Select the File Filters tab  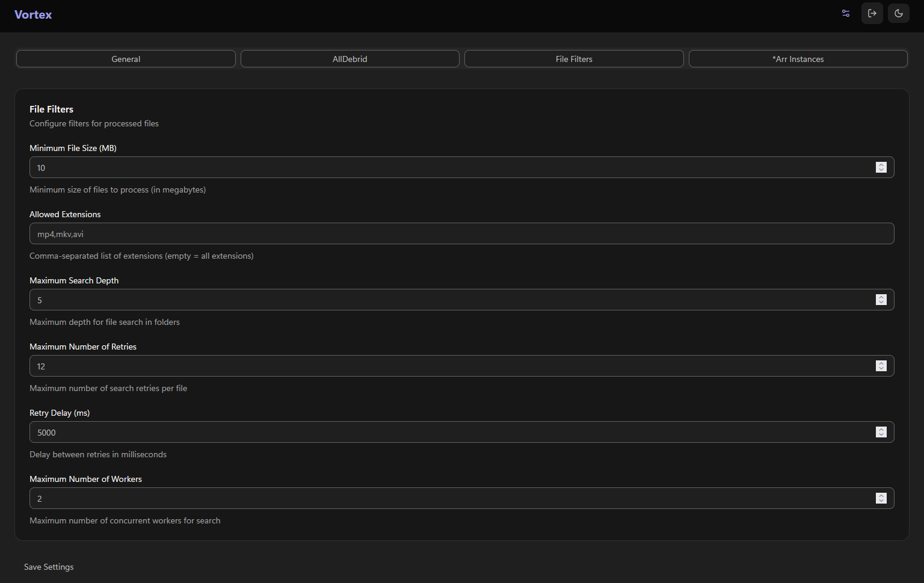(574, 59)
